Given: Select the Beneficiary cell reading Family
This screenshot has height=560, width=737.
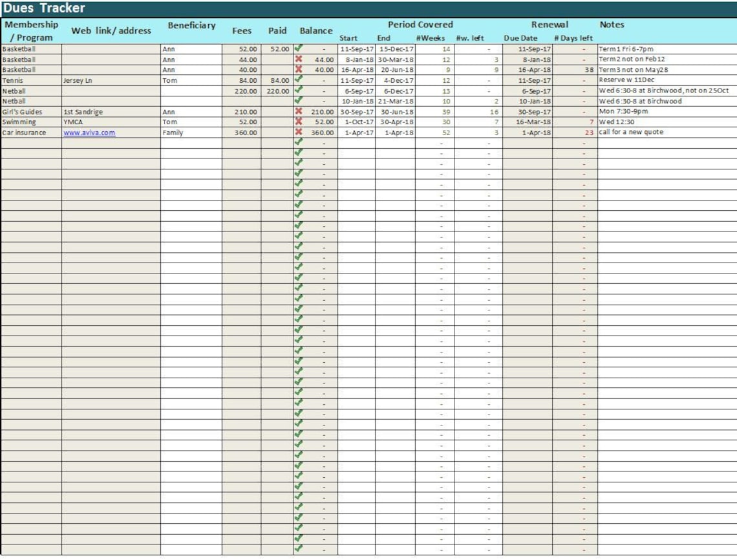Looking at the screenshot, I should coord(191,133).
